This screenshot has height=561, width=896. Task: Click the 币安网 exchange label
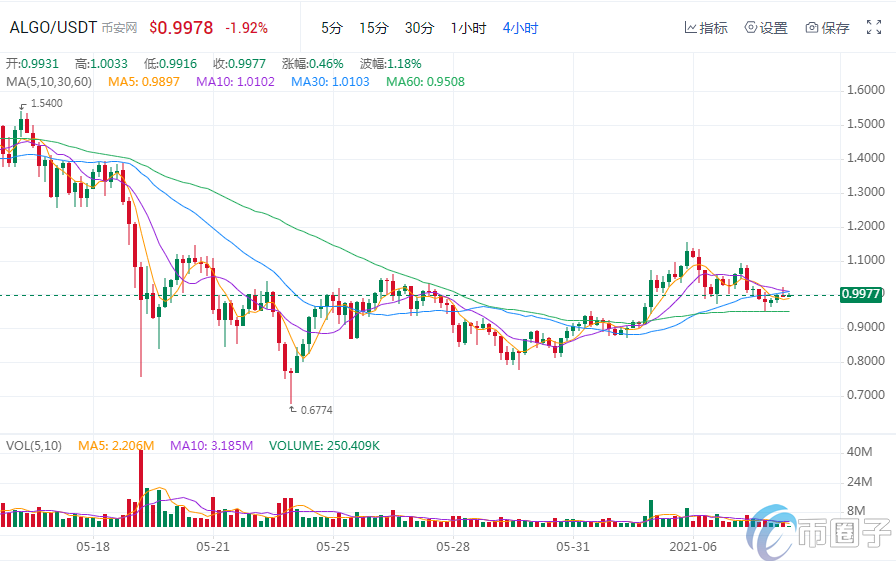(121, 29)
